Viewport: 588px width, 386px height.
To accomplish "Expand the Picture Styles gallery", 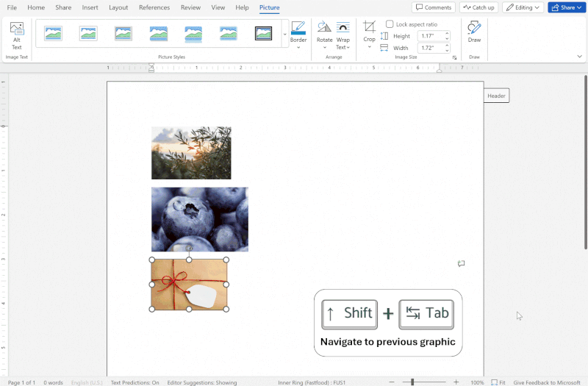I will tap(285, 35).
